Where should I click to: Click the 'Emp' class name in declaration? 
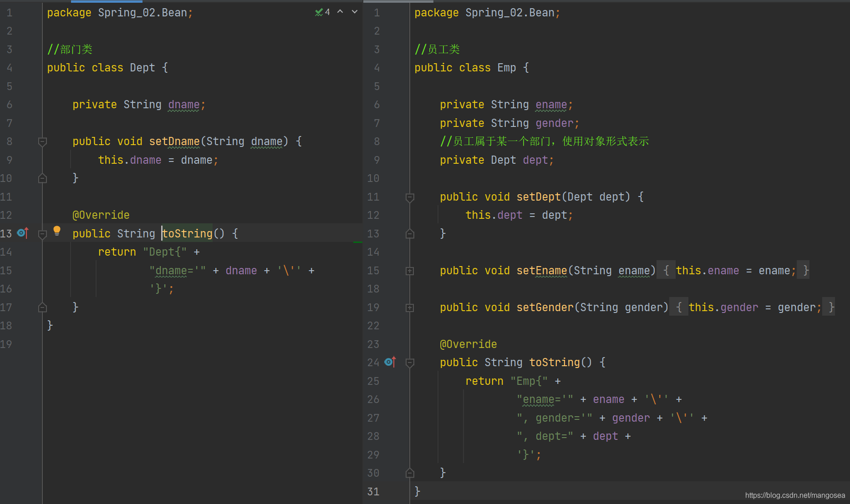click(x=507, y=68)
